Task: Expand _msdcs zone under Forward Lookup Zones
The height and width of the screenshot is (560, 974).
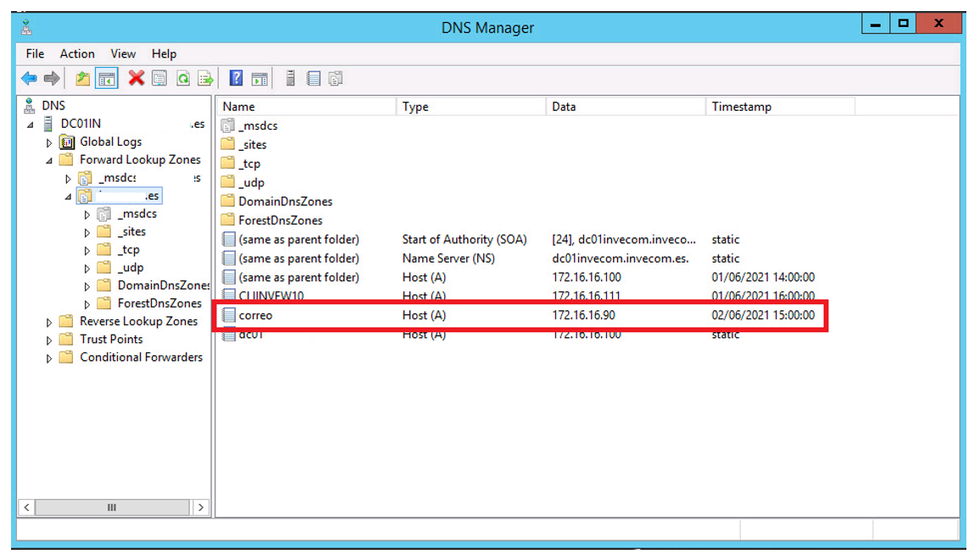Action: (x=69, y=179)
